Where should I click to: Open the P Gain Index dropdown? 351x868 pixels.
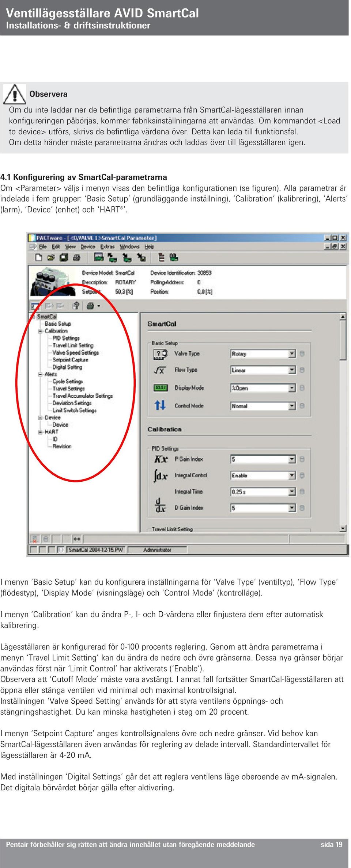point(292,459)
